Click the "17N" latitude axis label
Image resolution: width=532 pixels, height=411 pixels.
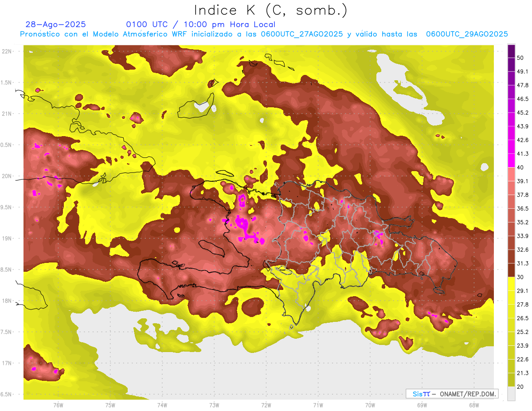coord(7,363)
